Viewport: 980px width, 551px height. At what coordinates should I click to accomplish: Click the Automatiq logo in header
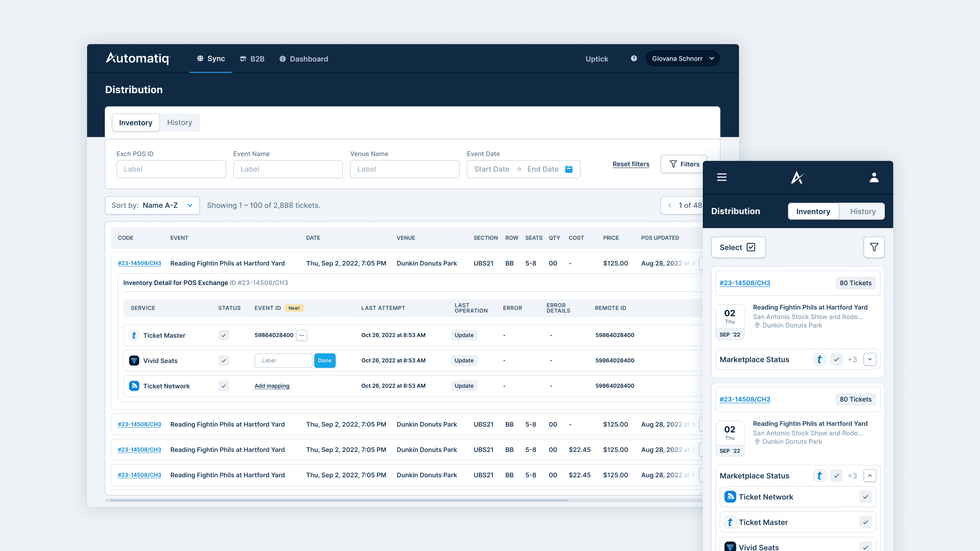click(x=138, y=58)
